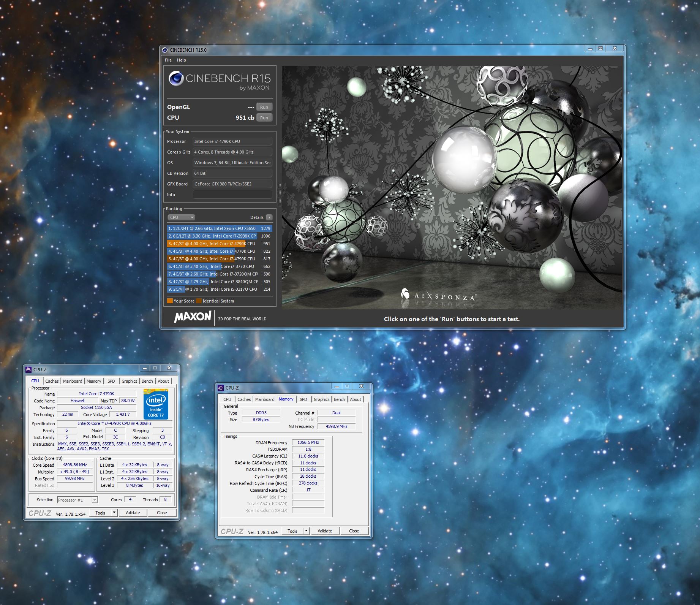Click the Core Voltage value 1.401 V
This screenshot has height=605, width=700.
click(x=123, y=414)
